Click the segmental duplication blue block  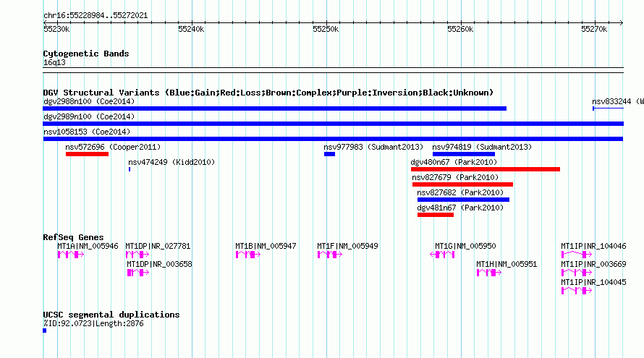click(x=44, y=331)
